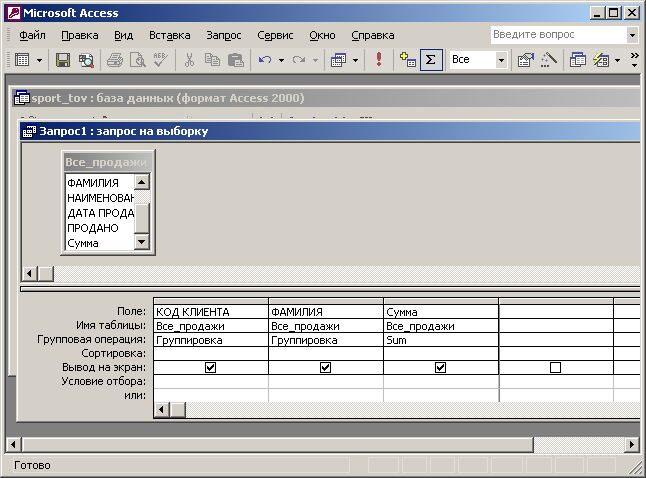Open the Запрос menu
Screen dimensions: 646x478
coord(224,35)
